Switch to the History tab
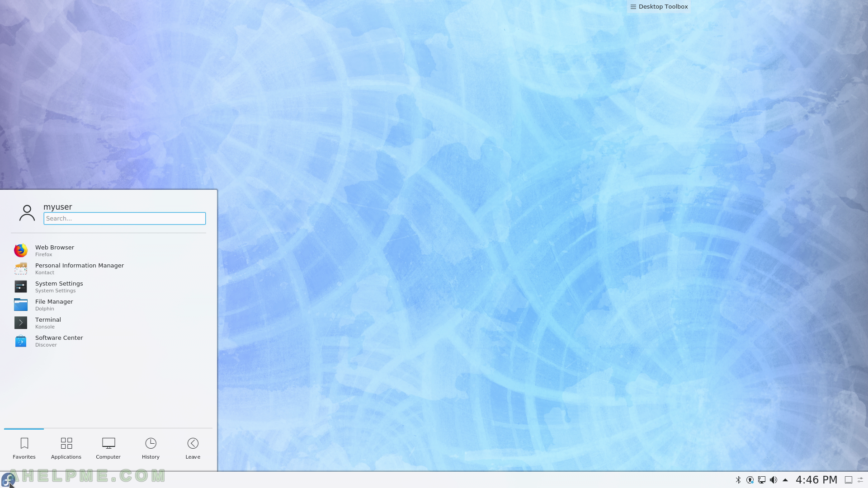This screenshot has height=488, width=868. (x=151, y=448)
